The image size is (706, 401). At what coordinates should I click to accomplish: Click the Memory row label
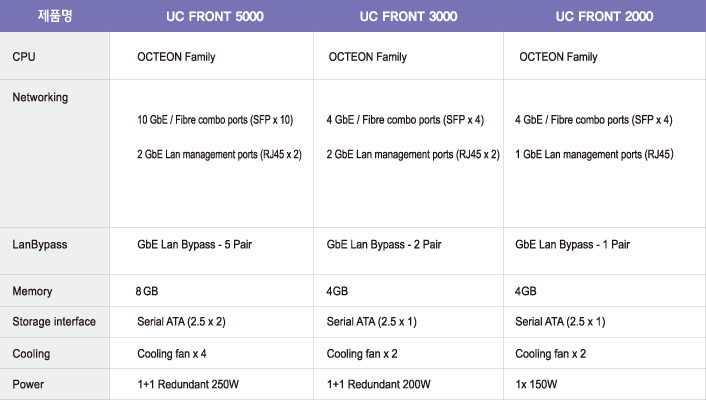click(32, 292)
